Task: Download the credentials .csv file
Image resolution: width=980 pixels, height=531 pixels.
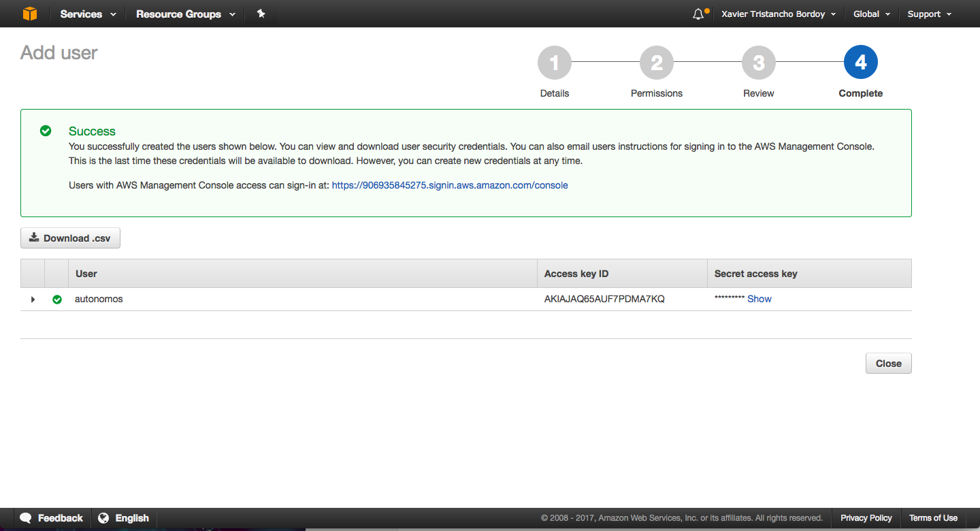Action: click(70, 238)
